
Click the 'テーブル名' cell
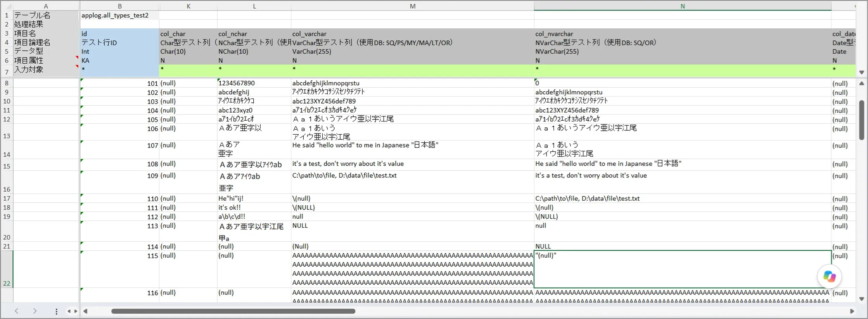[x=46, y=15]
